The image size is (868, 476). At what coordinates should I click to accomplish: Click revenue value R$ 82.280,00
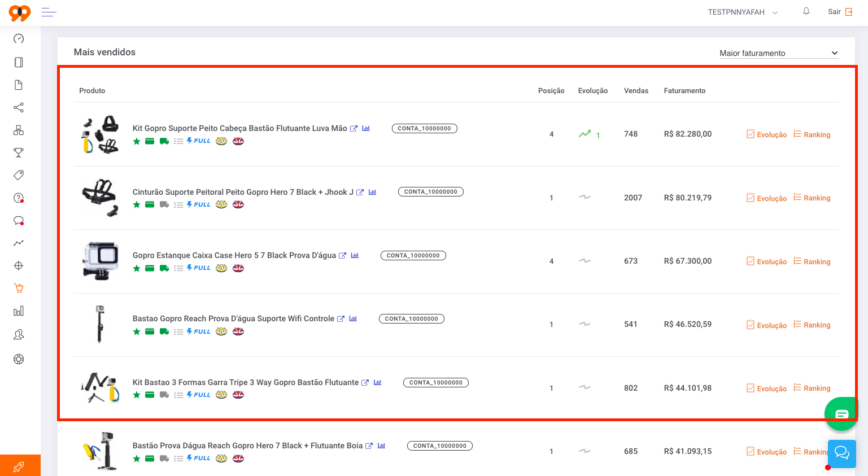point(688,134)
